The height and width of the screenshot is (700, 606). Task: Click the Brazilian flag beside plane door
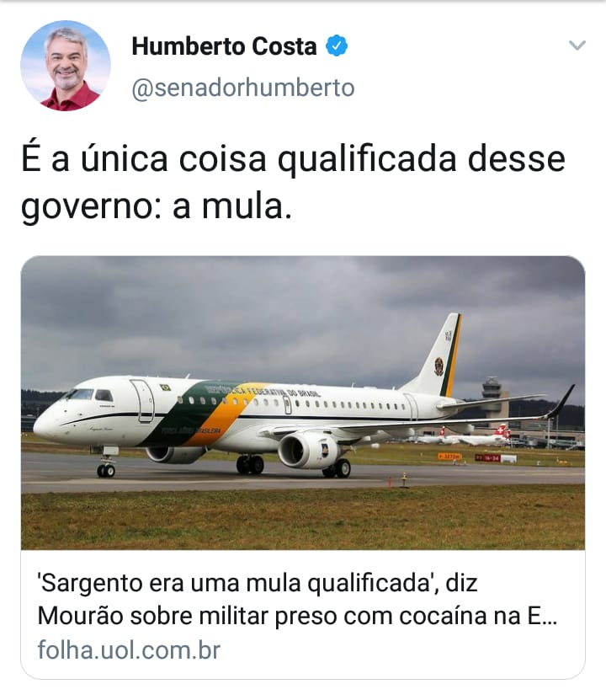click(166, 387)
